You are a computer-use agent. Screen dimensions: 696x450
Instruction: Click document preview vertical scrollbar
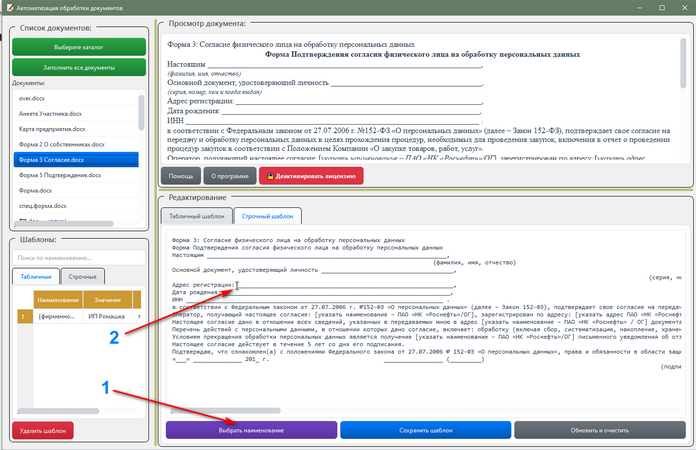683,63
